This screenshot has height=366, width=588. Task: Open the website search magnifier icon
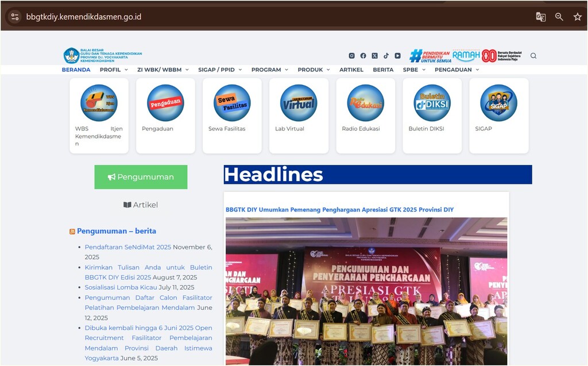[x=533, y=56]
